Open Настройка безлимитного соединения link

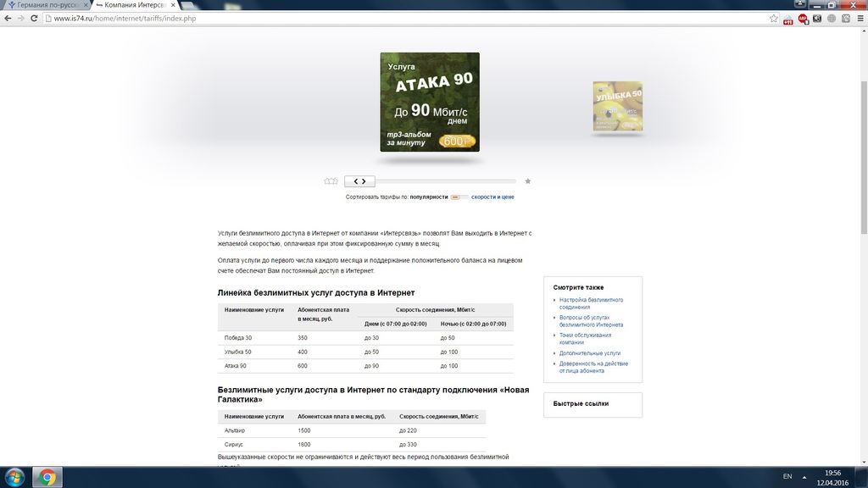coord(591,303)
